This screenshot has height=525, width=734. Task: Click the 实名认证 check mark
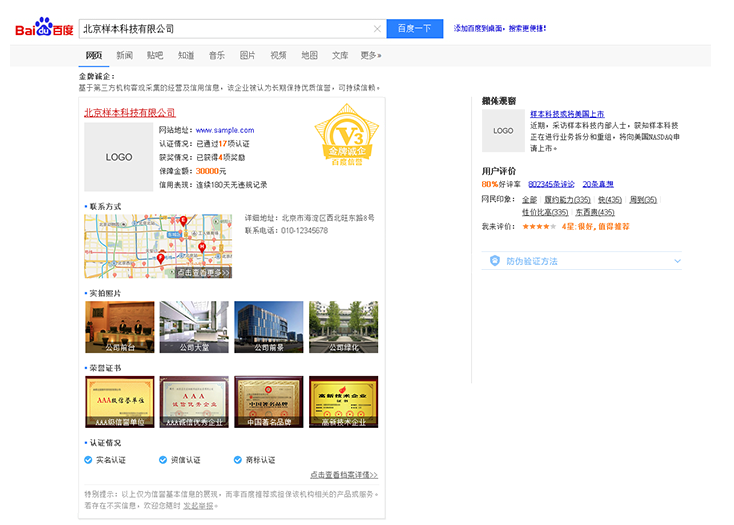[x=89, y=460]
